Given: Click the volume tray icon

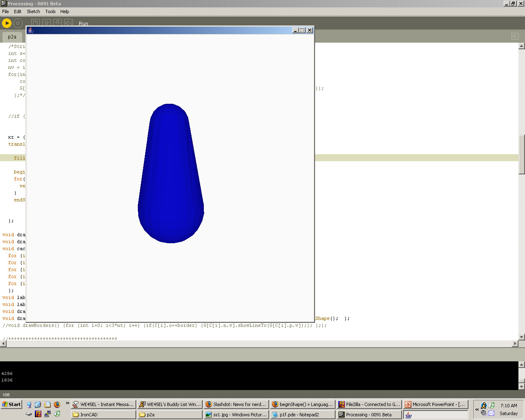Looking at the screenshot, I should pos(484,413).
